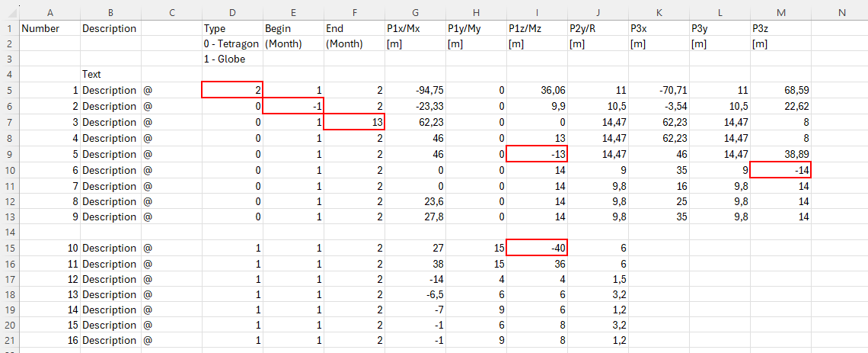The width and height of the screenshot is (868, 353).
Task: Select the P3z cell showing 68,59
Action: [x=780, y=90]
